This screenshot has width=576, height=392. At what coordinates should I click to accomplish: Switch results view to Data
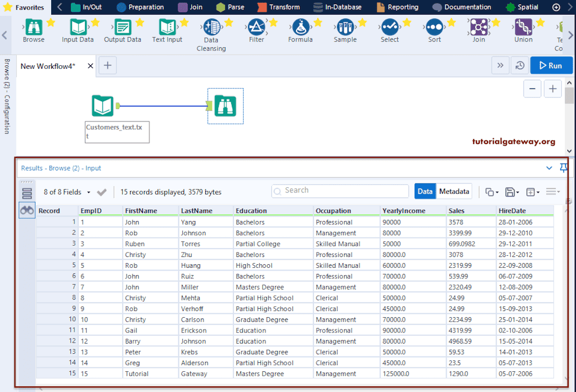click(x=425, y=191)
